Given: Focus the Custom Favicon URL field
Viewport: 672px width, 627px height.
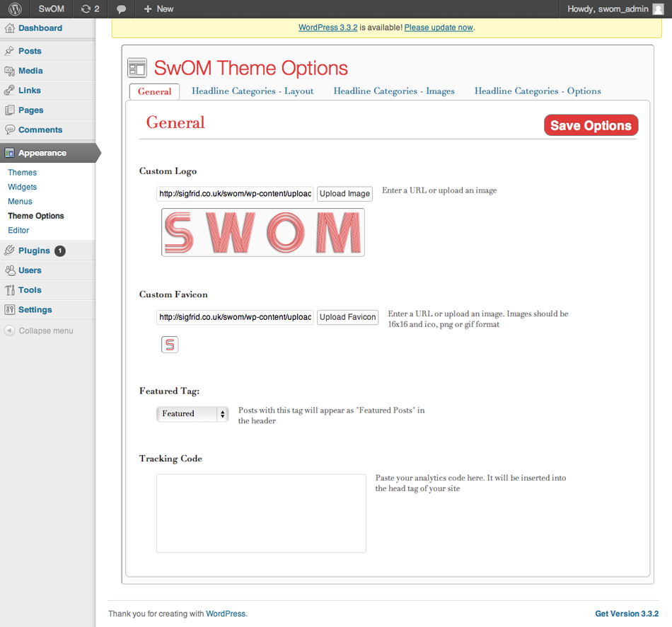Looking at the screenshot, I should (x=235, y=317).
